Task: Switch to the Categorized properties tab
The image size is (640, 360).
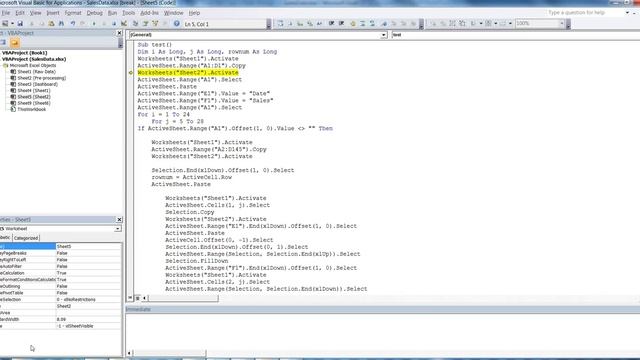Action: tap(26, 238)
